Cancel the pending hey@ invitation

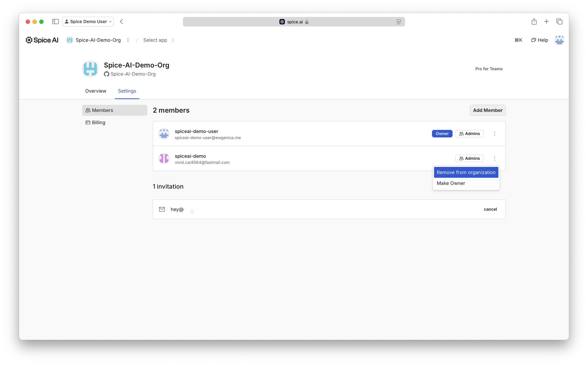point(490,209)
